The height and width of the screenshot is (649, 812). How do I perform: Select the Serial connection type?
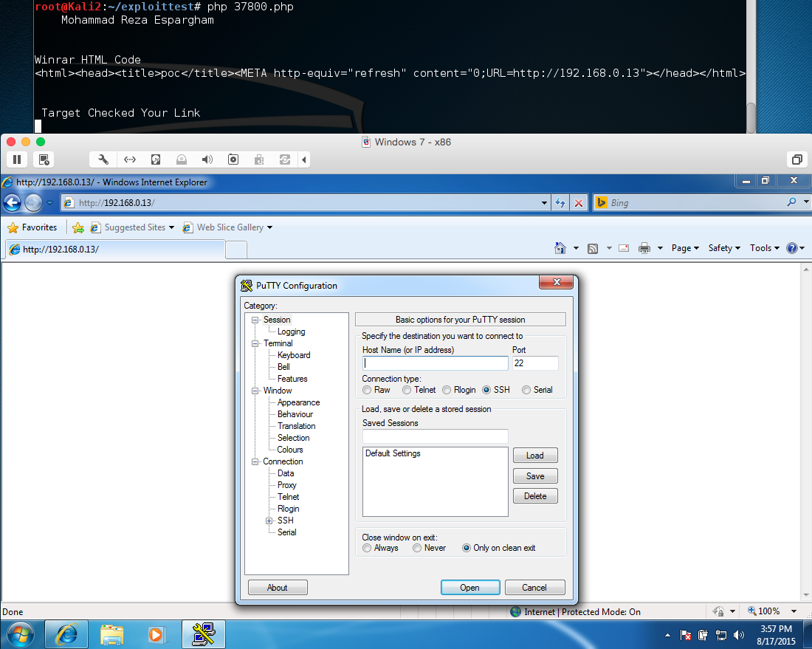(x=526, y=390)
